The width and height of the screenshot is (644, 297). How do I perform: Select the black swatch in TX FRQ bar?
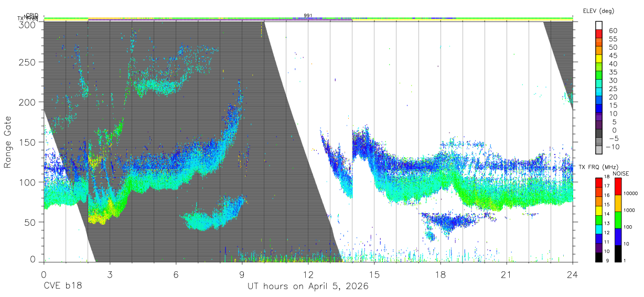pyautogui.click(x=599, y=257)
